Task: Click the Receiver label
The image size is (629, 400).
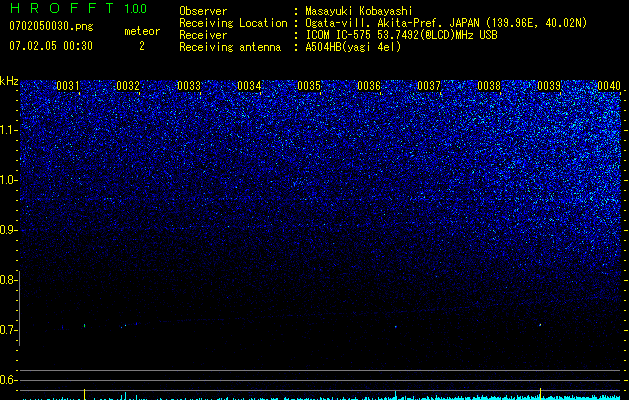Action: pos(203,35)
